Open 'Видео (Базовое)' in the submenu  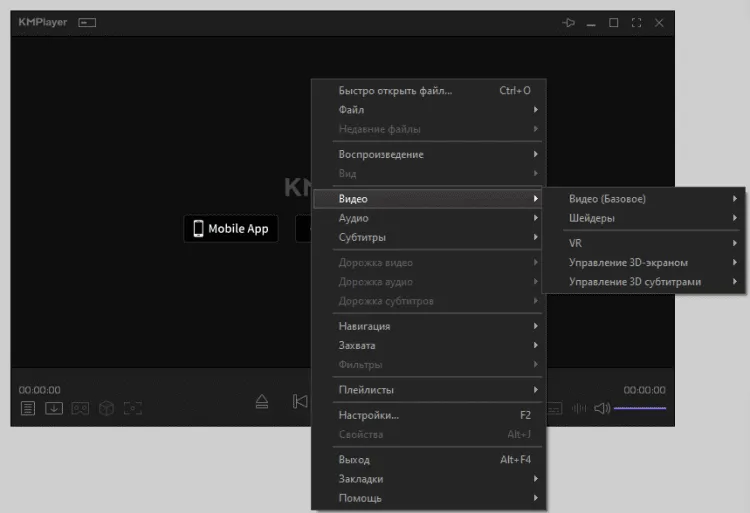644,198
